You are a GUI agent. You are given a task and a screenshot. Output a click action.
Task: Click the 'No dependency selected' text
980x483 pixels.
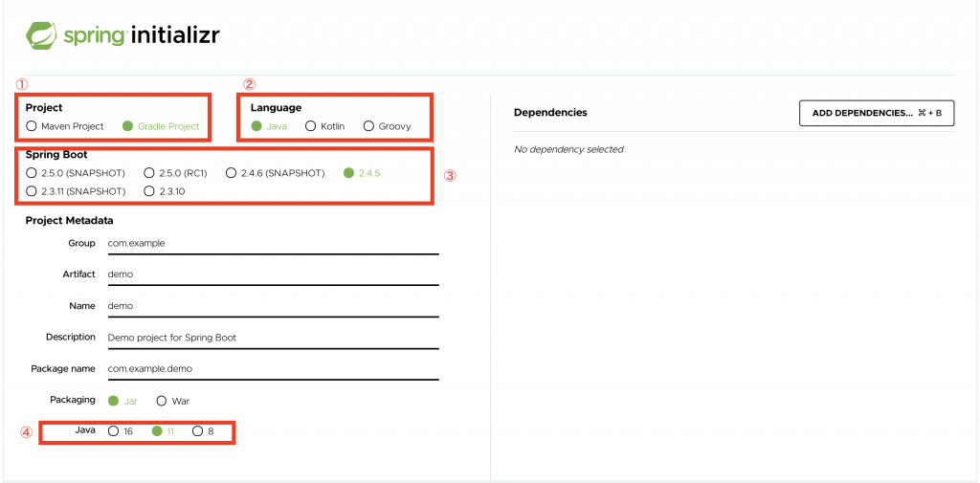pos(568,149)
